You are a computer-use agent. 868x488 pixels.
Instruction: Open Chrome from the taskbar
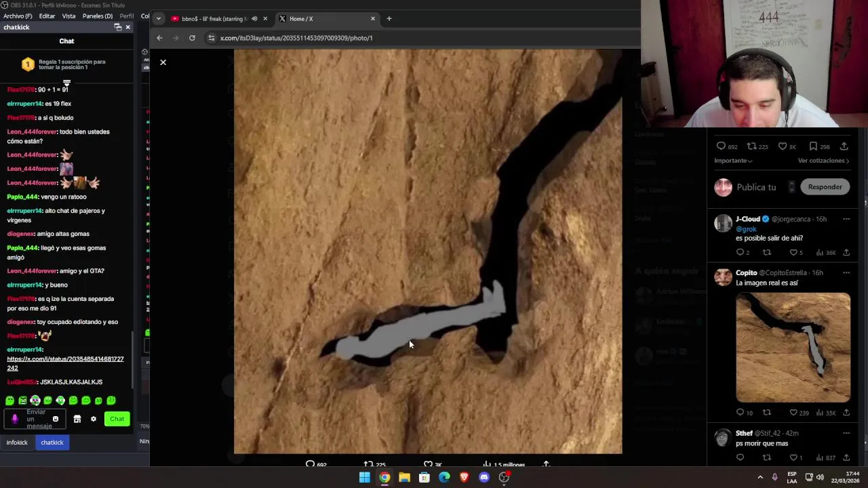[x=384, y=477]
